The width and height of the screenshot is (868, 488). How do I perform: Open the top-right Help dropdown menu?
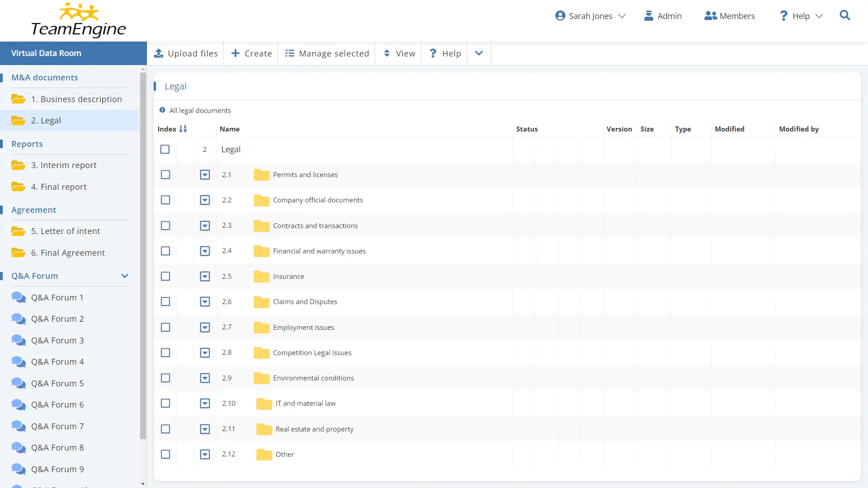coord(801,16)
